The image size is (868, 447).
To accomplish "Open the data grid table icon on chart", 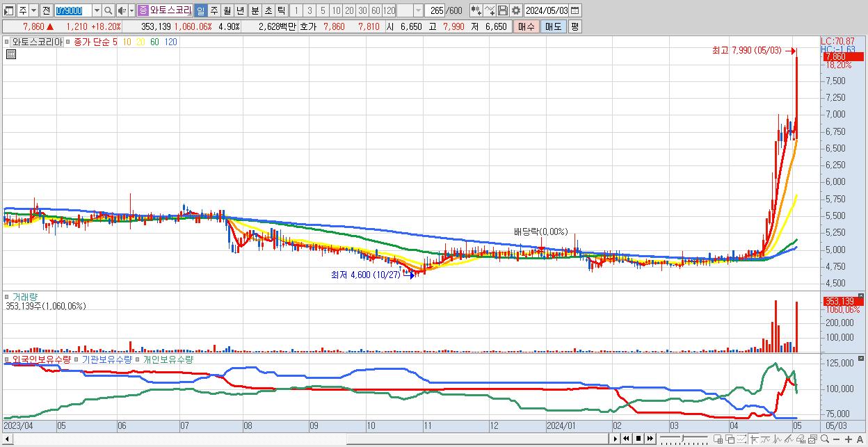I will coord(10,54).
